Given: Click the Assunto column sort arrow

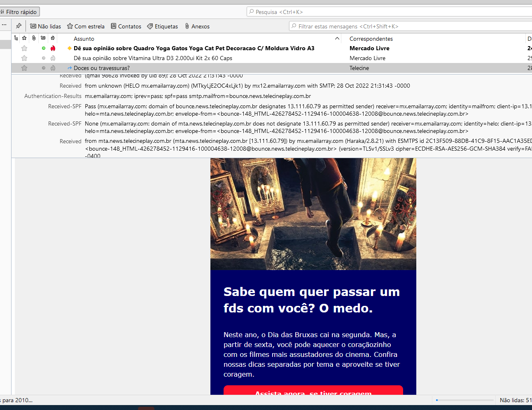Looking at the screenshot, I should coord(337,38).
